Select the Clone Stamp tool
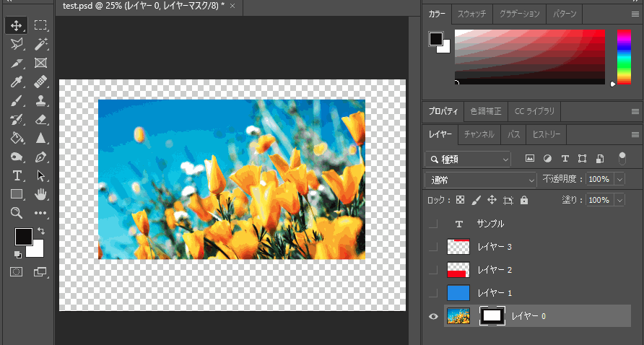The width and height of the screenshot is (644, 345). pos(40,100)
